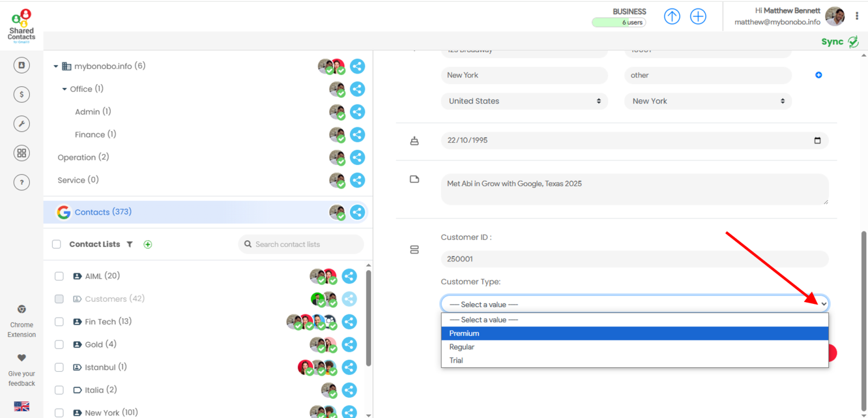Choose Trial from the Customer Type list
Viewport: 868px width, 418px height.
[x=635, y=361]
